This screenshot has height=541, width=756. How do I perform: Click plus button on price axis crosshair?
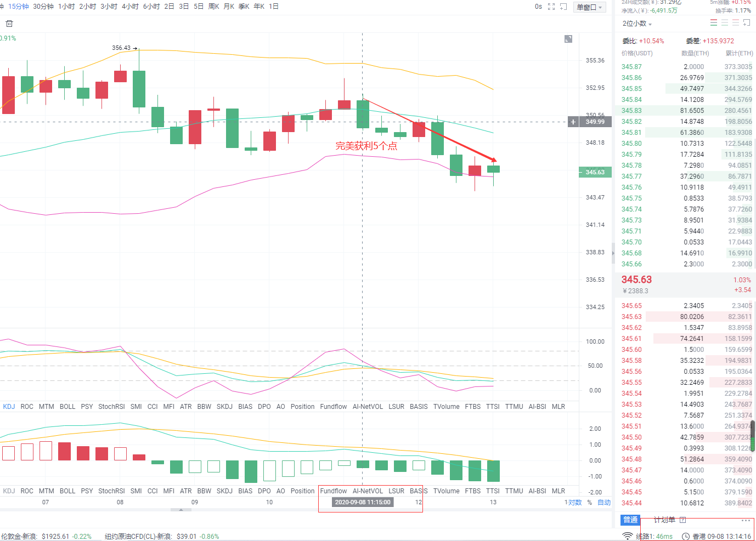point(573,122)
